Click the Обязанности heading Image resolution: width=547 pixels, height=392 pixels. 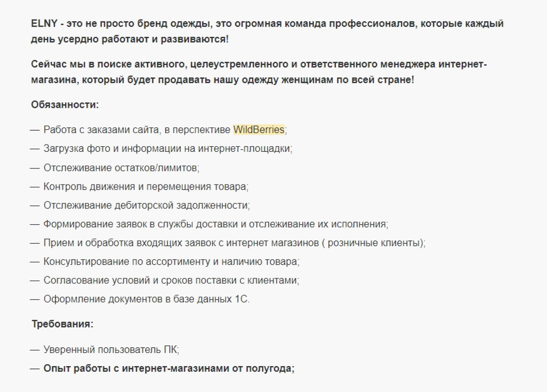[65, 105]
